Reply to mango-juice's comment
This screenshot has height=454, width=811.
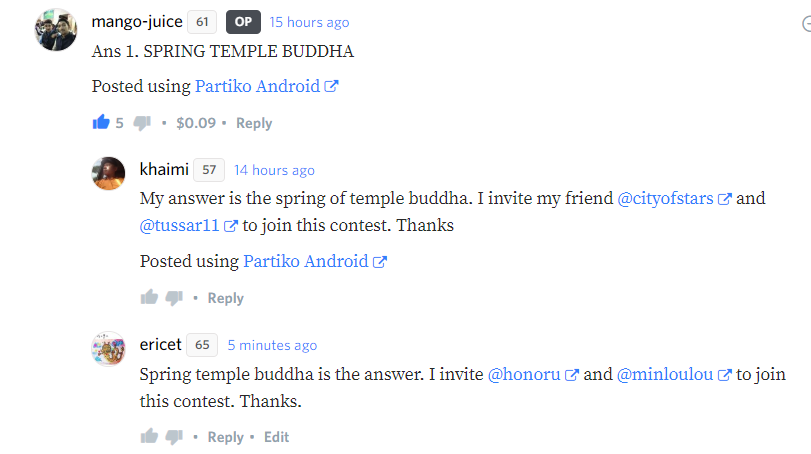click(254, 123)
